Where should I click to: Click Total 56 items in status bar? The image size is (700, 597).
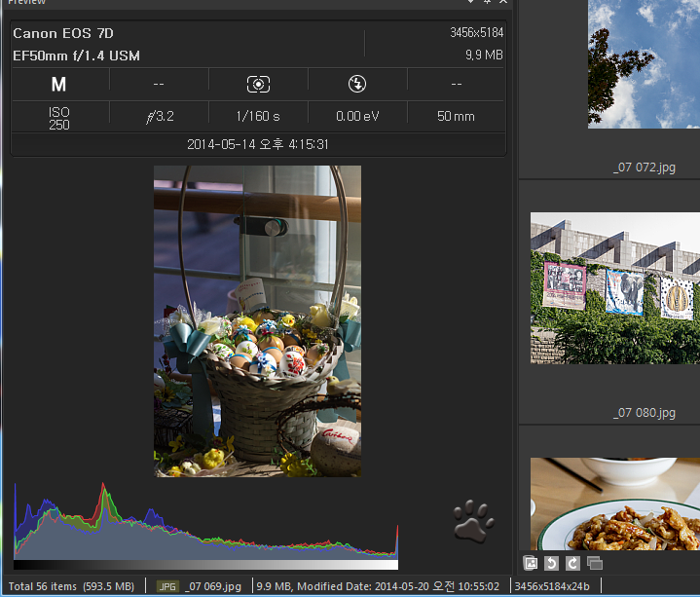[71, 586]
